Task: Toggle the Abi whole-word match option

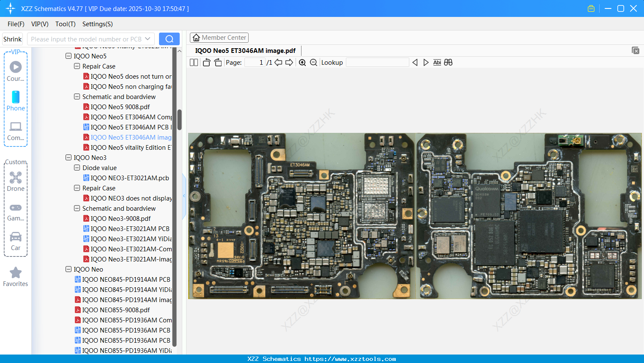Action: pos(437,63)
